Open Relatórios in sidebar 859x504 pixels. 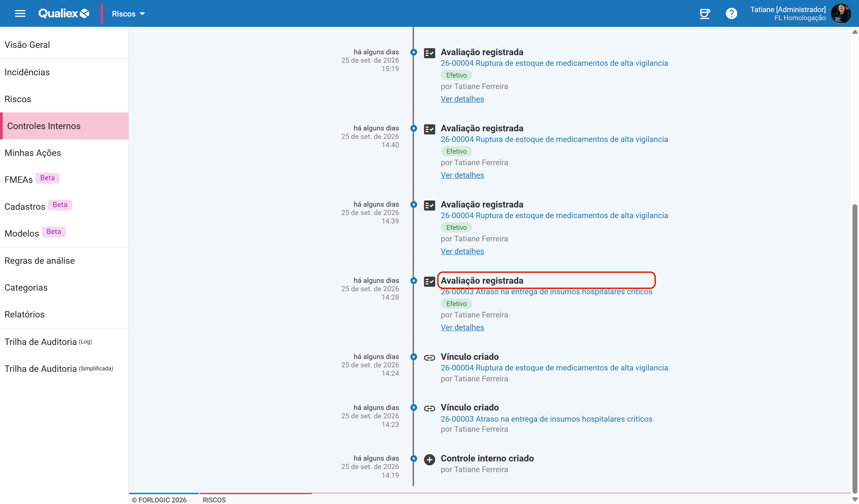[x=64, y=314]
